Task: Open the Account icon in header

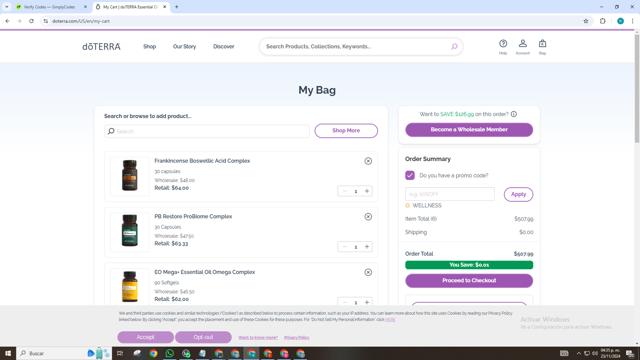Action: (x=522, y=46)
